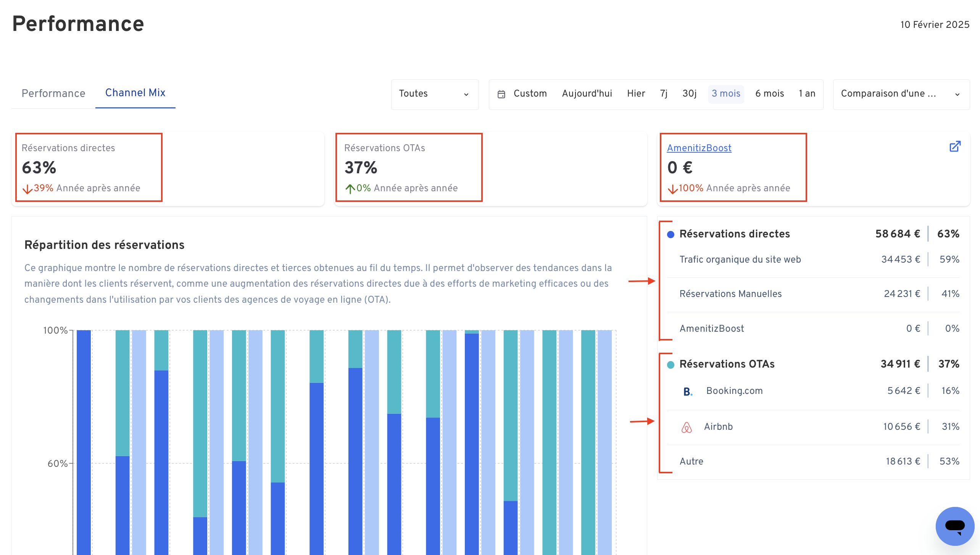Viewport: 980px width, 555px height.
Task: Click the red down arrow next to 100%
Action: click(672, 189)
